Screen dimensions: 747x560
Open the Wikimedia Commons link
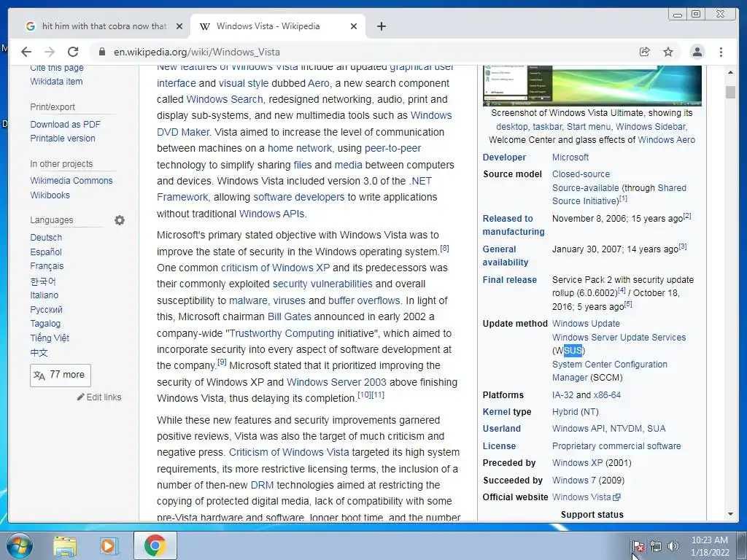click(71, 181)
